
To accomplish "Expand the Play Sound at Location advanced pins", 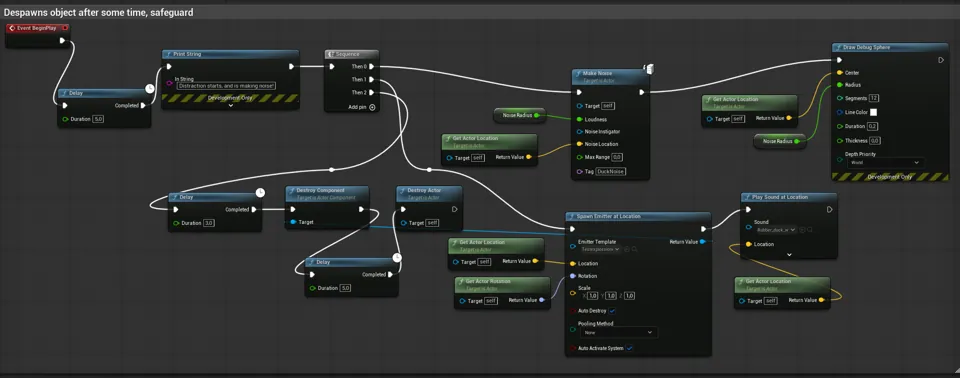I will click(789, 254).
